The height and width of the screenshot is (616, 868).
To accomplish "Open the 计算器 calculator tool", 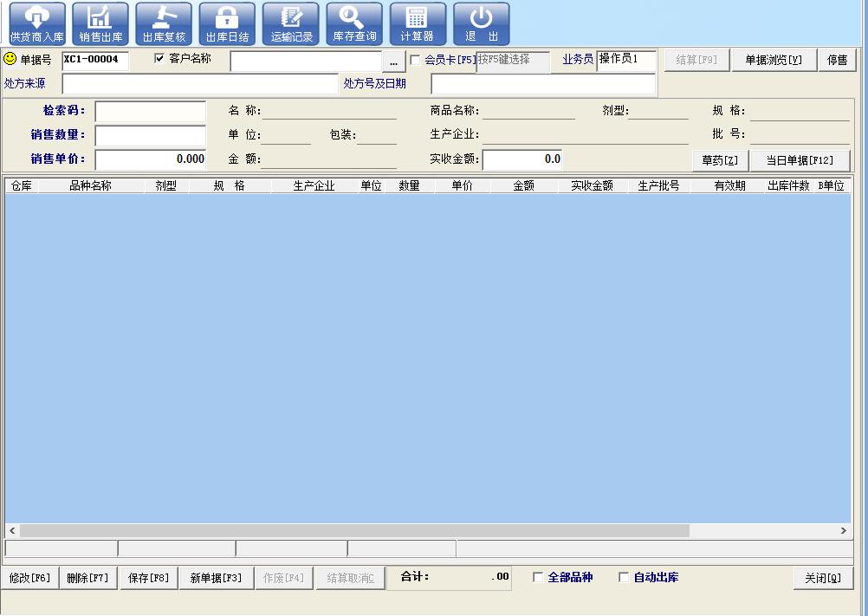I will (x=418, y=23).
